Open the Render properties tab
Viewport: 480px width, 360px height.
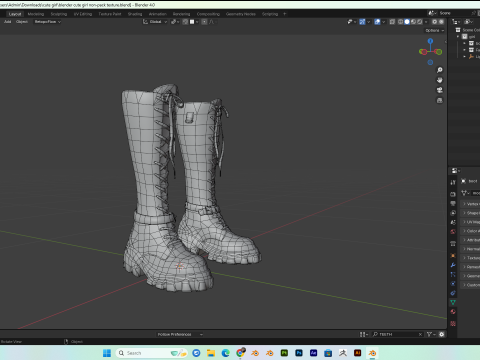coord(453,194)
